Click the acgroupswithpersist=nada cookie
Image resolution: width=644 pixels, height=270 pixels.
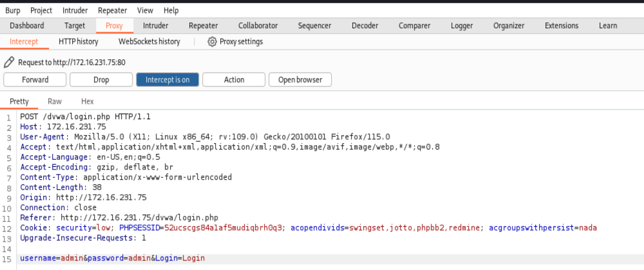click(542, 227)
